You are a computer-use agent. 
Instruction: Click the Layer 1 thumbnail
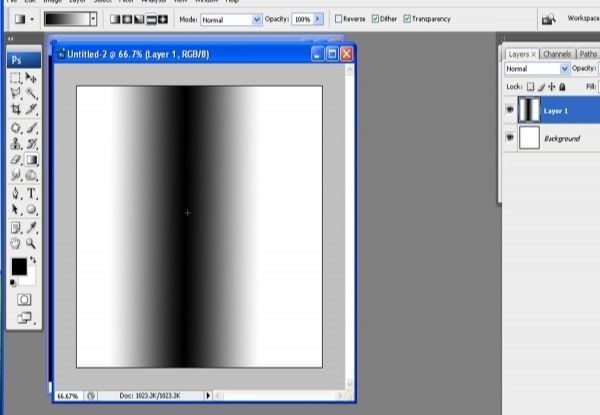pyautogui.click(x=529, y=110)
